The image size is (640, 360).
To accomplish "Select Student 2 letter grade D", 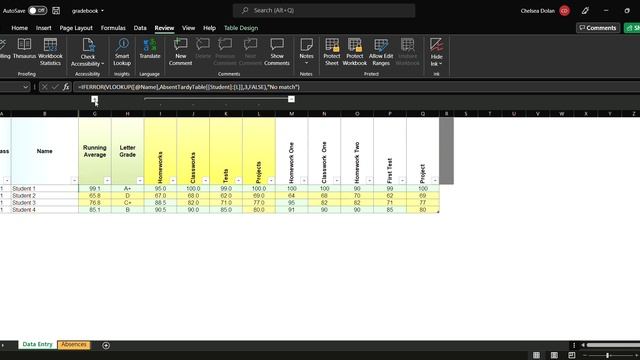I will (127, 196).
